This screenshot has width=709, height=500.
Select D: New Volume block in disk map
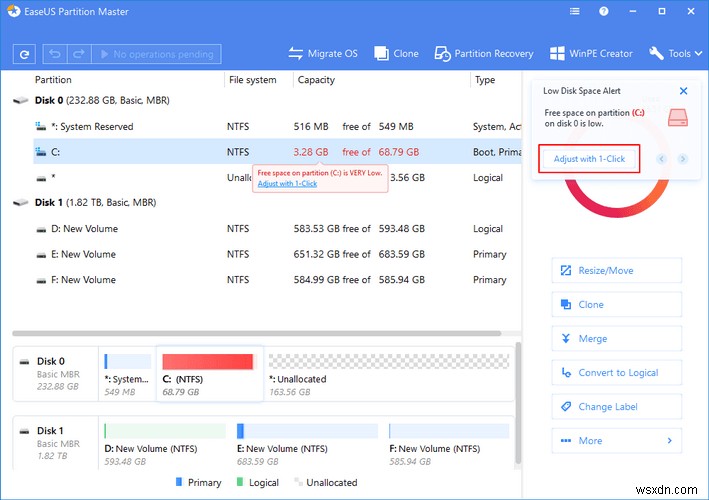pos(165,443)
